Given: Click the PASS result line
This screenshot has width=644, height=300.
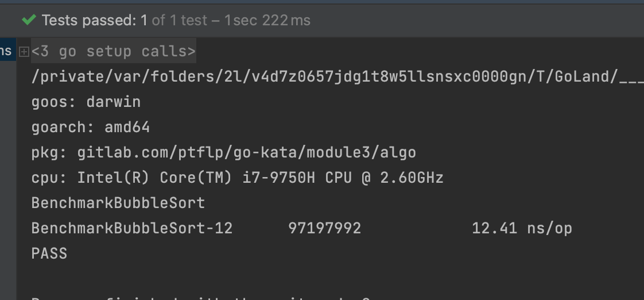Looking at the screenshot, I should pyautogui.click(x=49, y=253).
